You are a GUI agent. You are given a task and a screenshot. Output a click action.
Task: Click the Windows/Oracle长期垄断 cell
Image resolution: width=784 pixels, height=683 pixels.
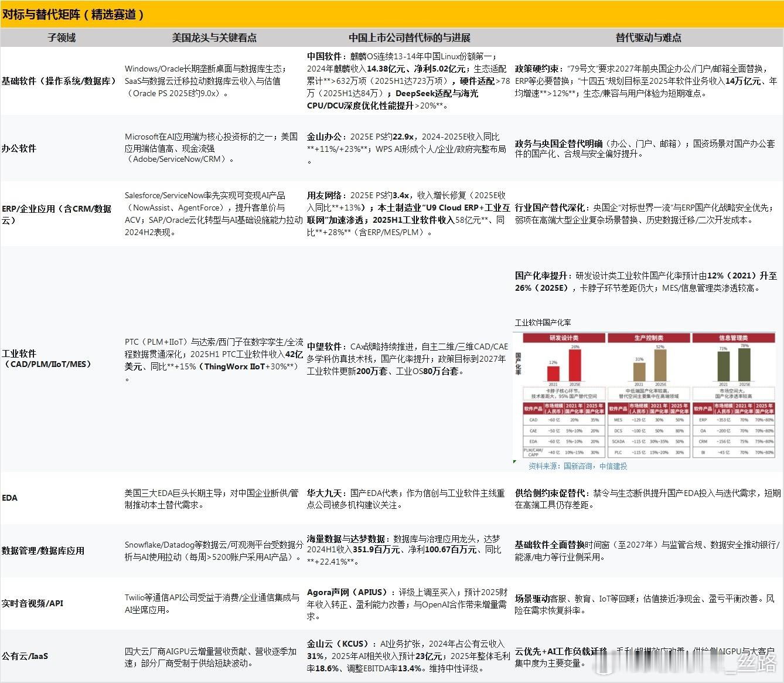point(206,81)
